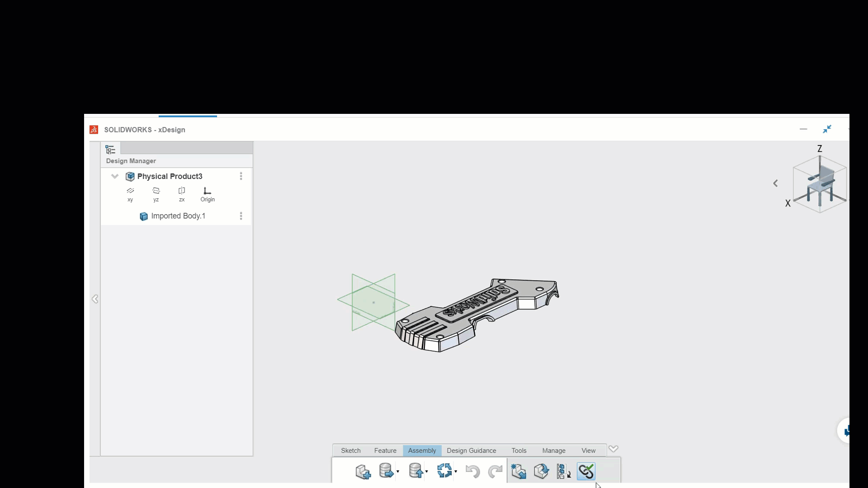Click the Imported Body.1 options button
Image resolution: width=868 pixels, height=488 pixels.
click(x=241, y=216)
